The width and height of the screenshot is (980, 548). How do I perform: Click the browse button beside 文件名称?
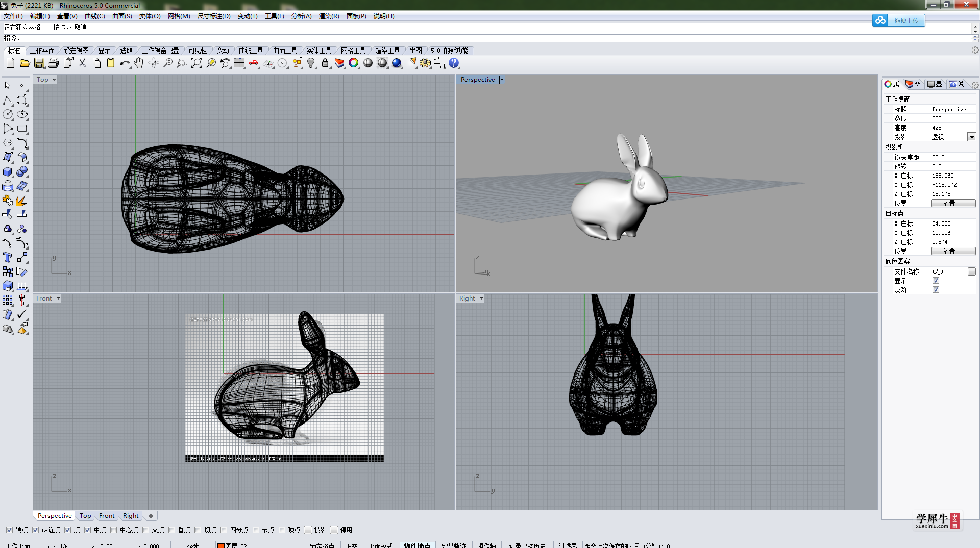pyautogui.click(x=971, y=271)
